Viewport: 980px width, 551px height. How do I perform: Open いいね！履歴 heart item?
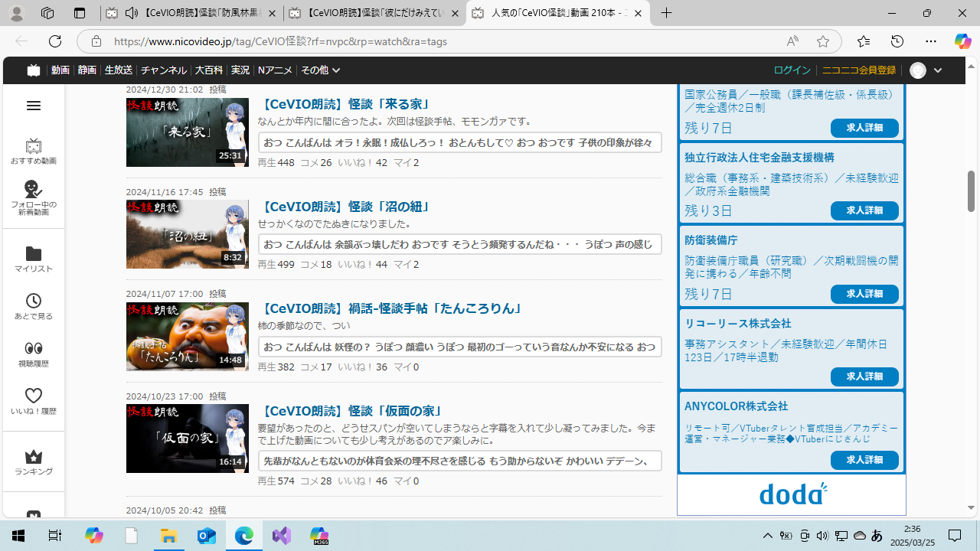[x=34, y=402]
